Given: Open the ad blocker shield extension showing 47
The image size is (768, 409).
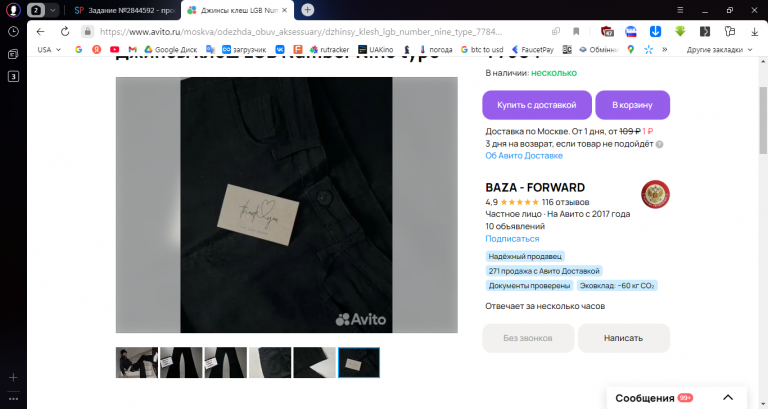Looking at the screenshot, I should [x=607, y=31].
